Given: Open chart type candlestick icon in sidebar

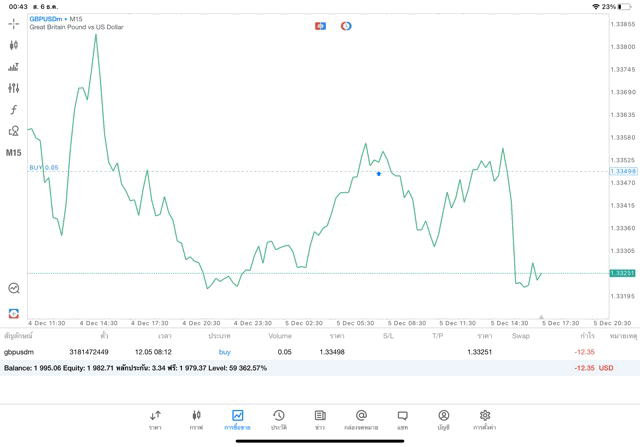Looking at the screenshot, I should click(x=13, y=45).
